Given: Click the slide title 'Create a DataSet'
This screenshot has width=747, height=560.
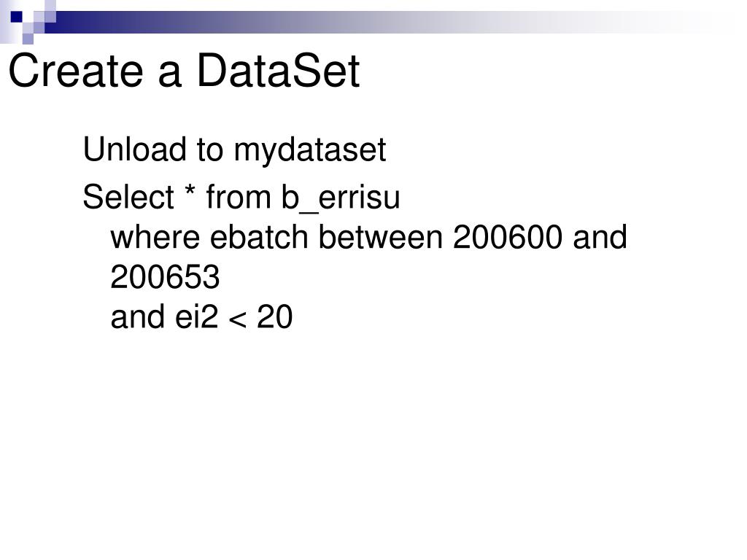Looking at the screenshot, I should [184, 71].
